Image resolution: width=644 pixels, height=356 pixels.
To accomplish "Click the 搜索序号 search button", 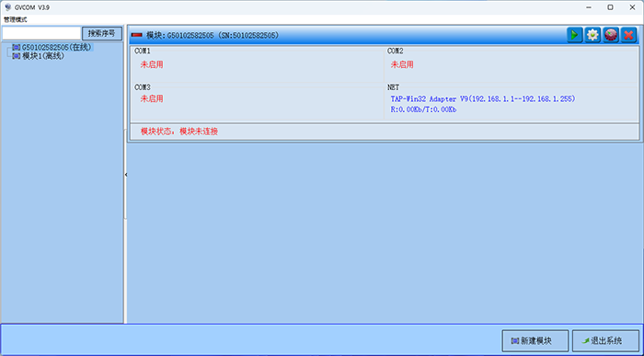I will point(102,33).
